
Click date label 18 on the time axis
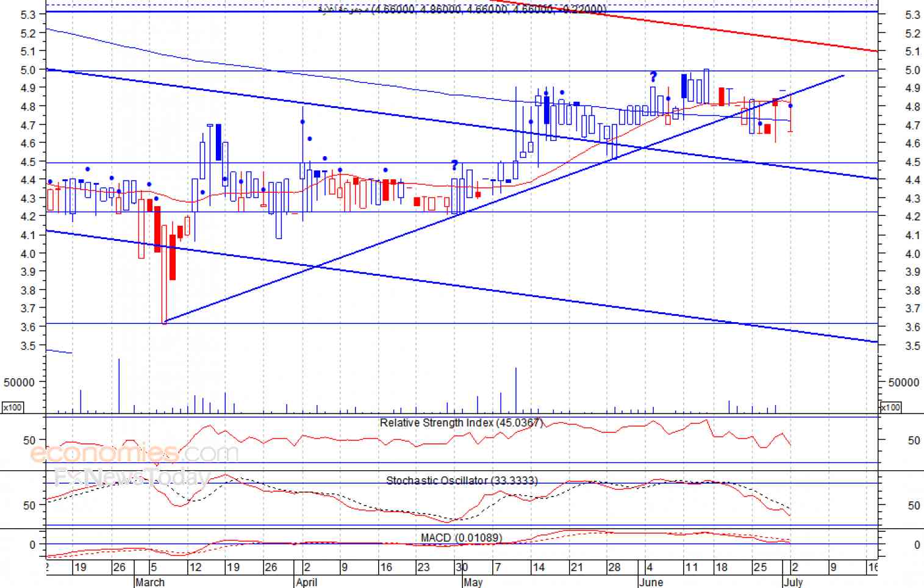722,567
